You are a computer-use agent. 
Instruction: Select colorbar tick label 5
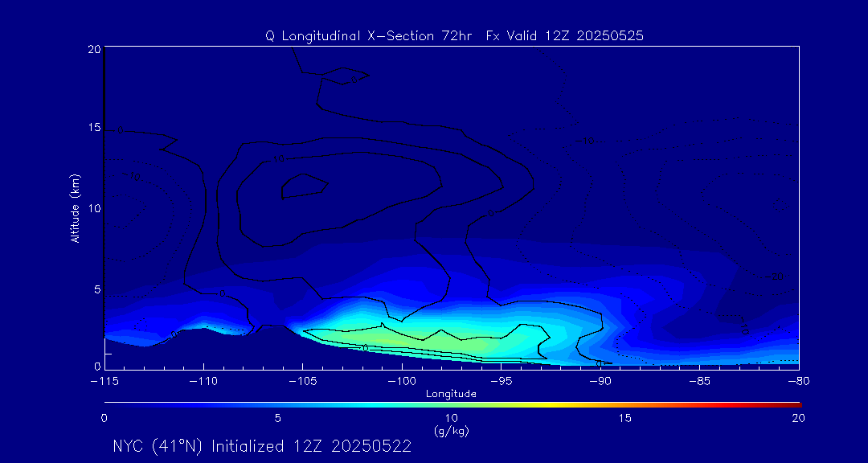coord(278,419)
